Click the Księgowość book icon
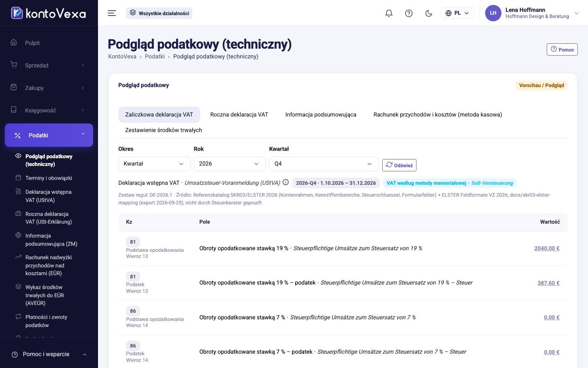The width and height of the screenshot is (588, 368). click(x=14, y=110)
